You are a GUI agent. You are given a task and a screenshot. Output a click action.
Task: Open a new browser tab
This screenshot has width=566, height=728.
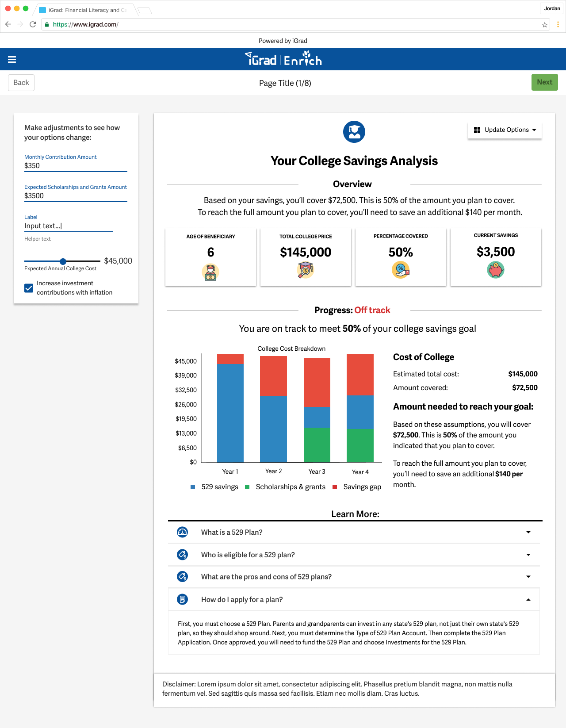click(x=145, y=11)
